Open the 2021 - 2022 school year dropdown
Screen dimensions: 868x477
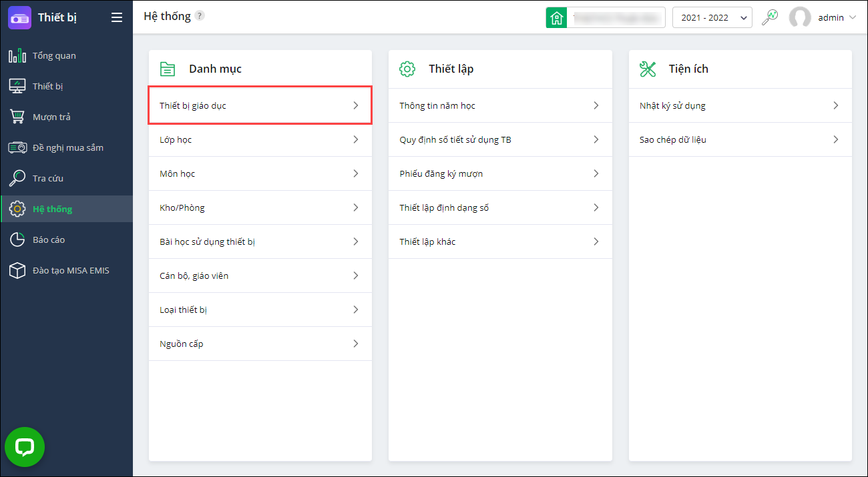click(x=712, y=18)
